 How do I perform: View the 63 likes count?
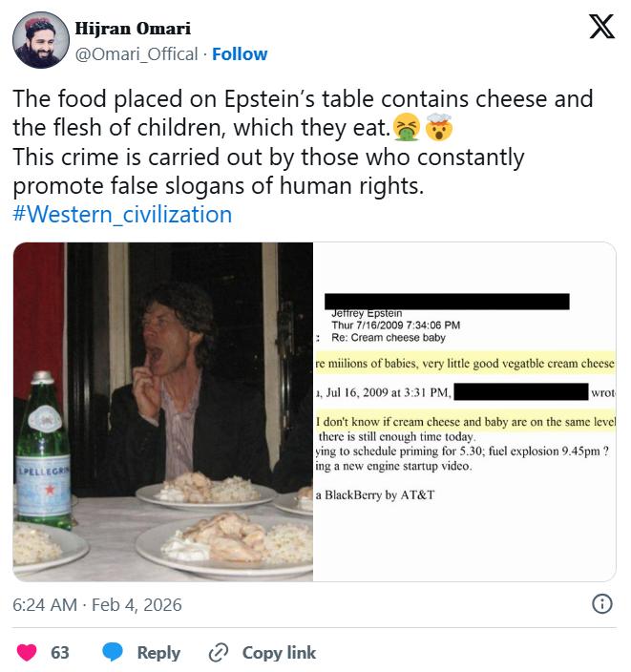click(x=60, y=653)
